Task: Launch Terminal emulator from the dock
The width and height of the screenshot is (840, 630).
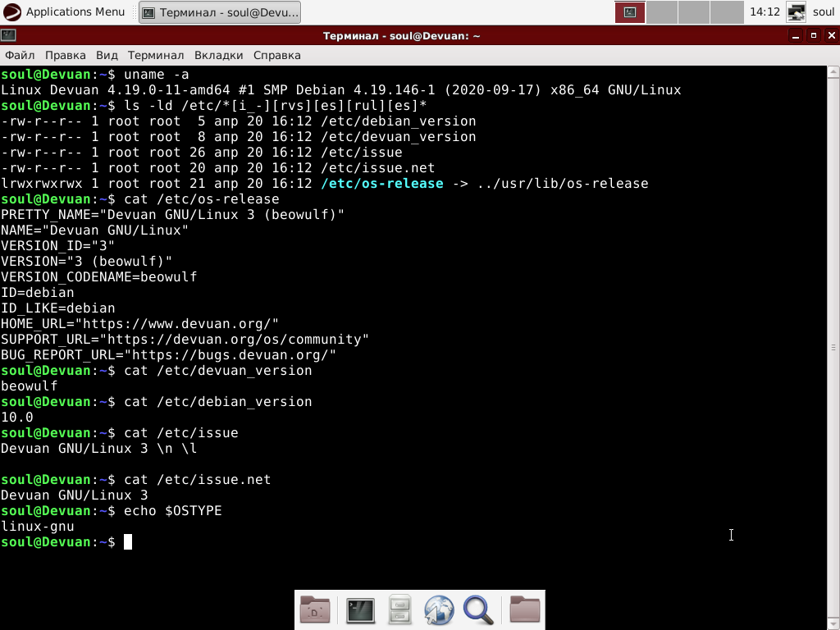Action: pos(361,609)
